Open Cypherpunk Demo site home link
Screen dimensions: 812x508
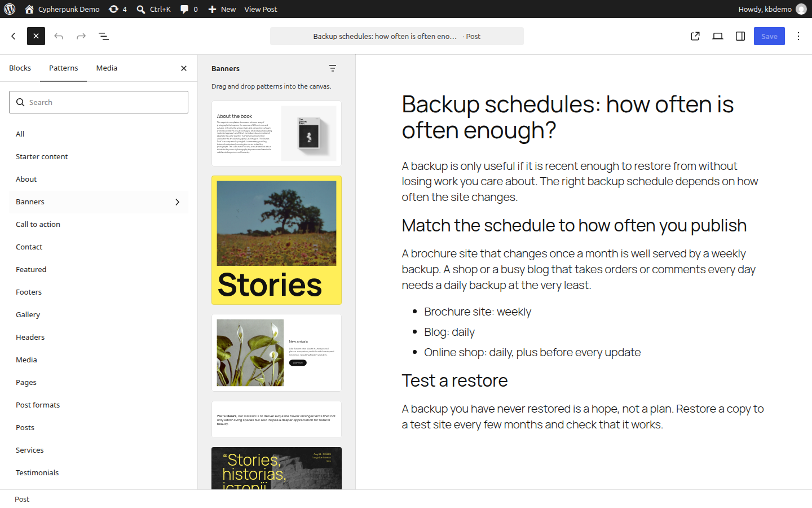62,9
